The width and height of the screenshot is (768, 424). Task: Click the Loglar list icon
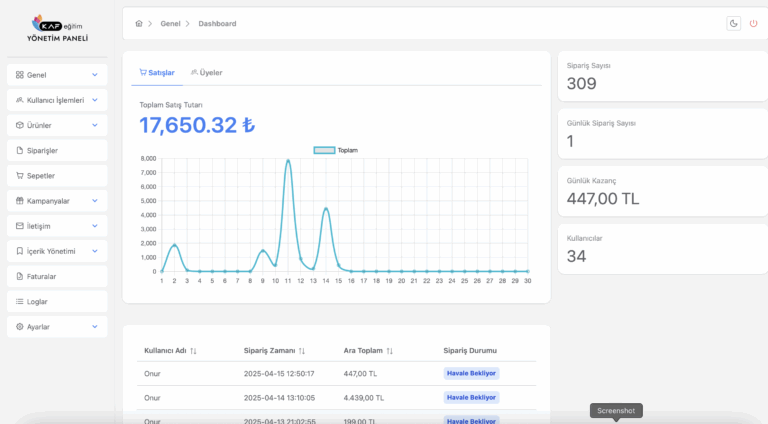(20, 302)
